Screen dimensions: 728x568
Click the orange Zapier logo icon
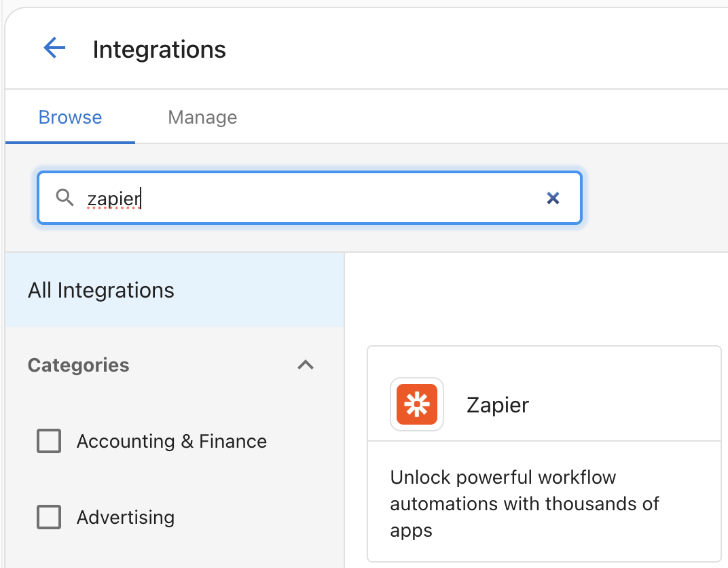coord(416,404)
